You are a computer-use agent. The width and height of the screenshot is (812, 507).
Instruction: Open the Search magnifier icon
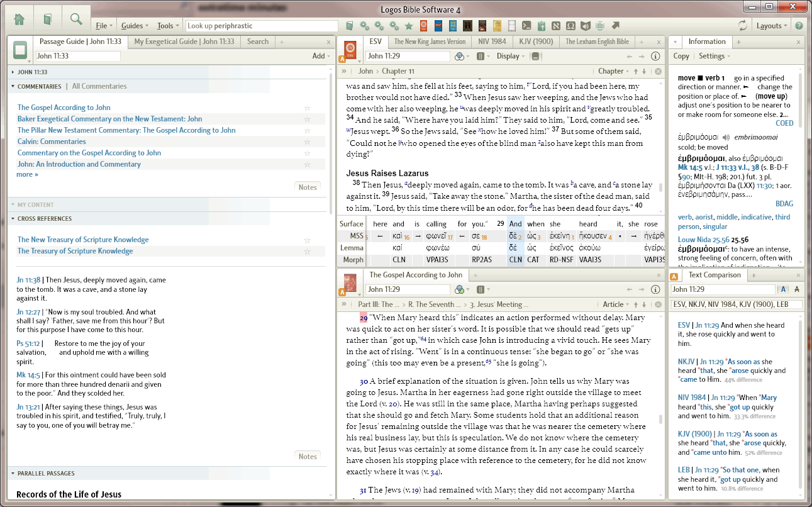[x=76, y=19]
